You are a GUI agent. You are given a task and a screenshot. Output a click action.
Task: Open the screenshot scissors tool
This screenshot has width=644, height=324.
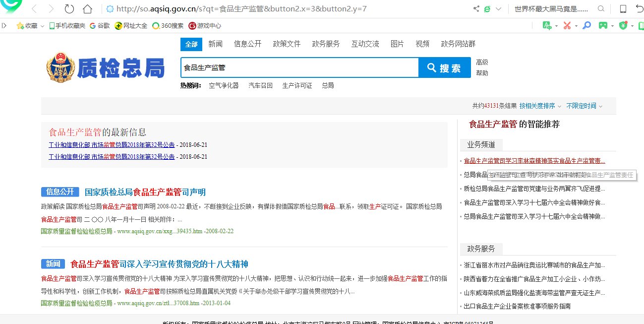pos(567,25)
